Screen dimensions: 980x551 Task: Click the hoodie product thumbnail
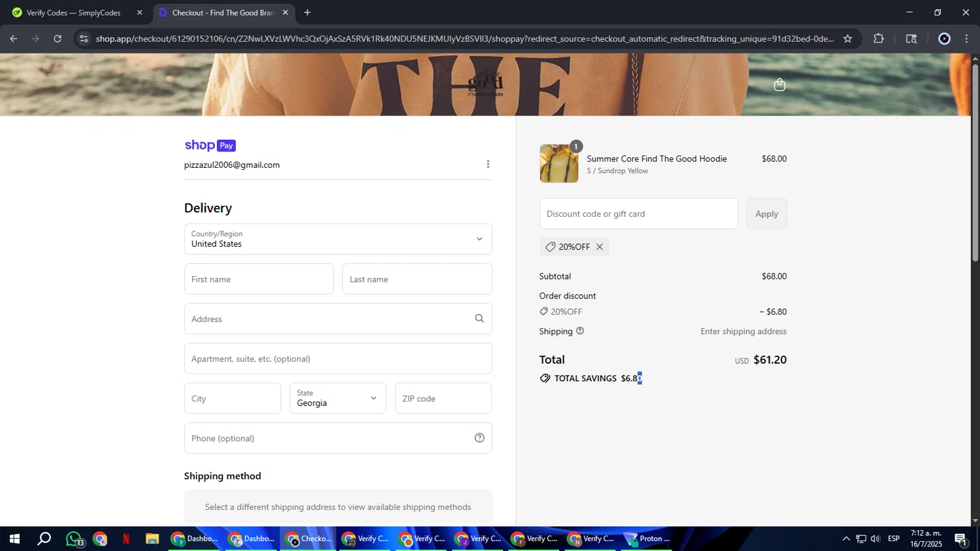[x=559, y=163]
